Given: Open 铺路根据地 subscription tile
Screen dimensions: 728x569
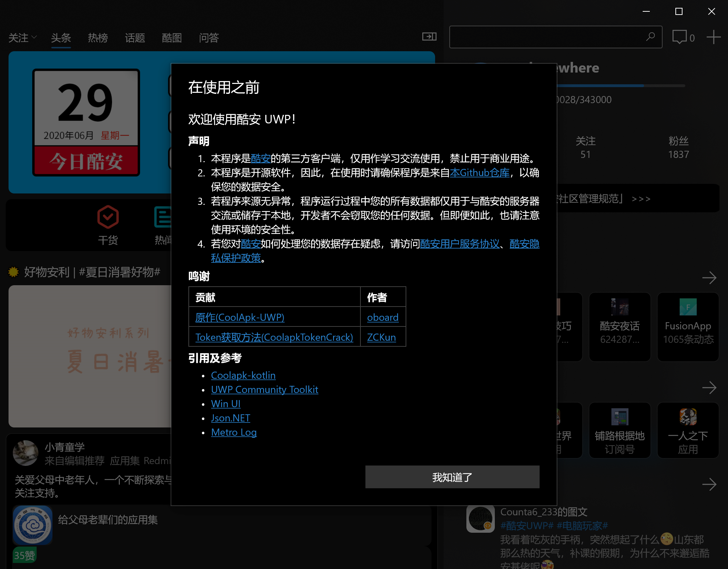Looking at the screenshot, I should [620, 430].
